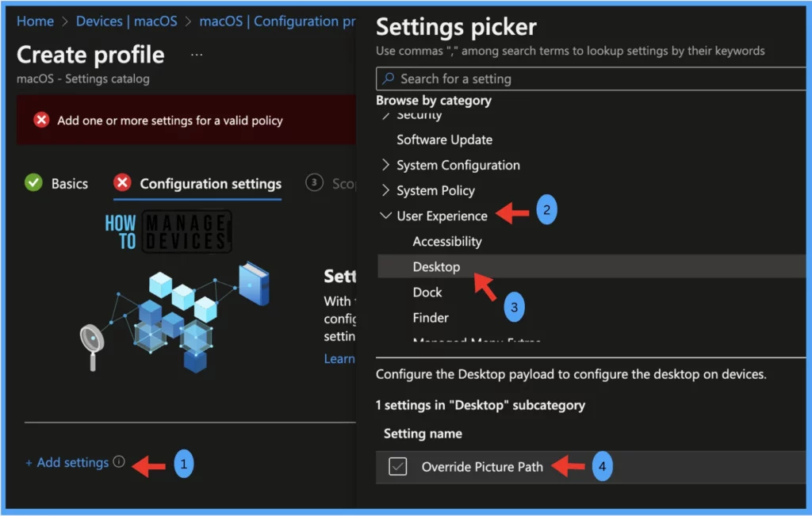Click the + Add settings link

(67, 462)
